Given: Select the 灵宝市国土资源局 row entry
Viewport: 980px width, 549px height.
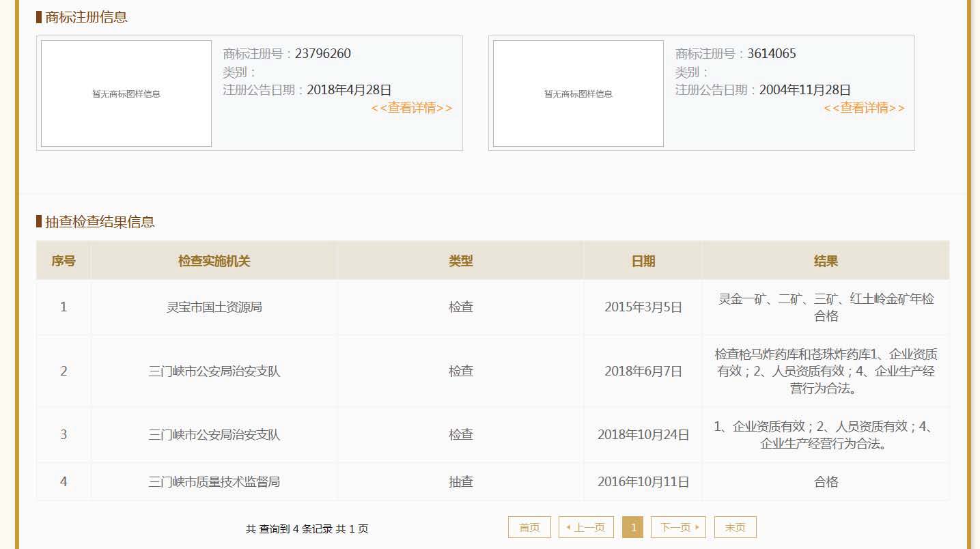Looking at the screenshot, I should point(214,307).
